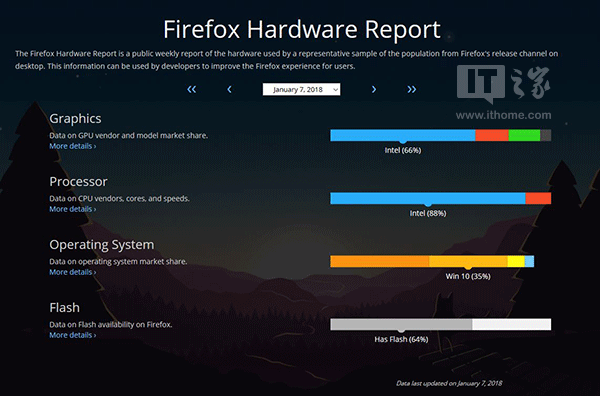Select the white no-Flash segment of Flash bar

tap(512, 324)
